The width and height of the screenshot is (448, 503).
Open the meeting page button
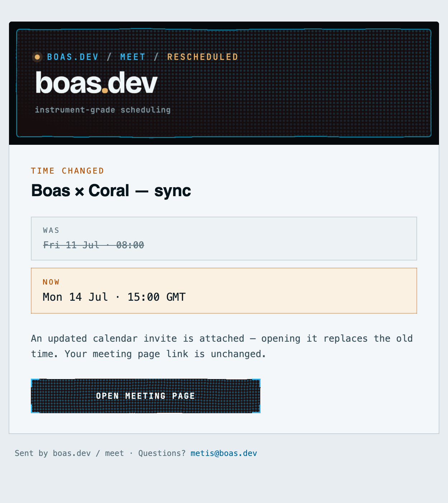145,396
